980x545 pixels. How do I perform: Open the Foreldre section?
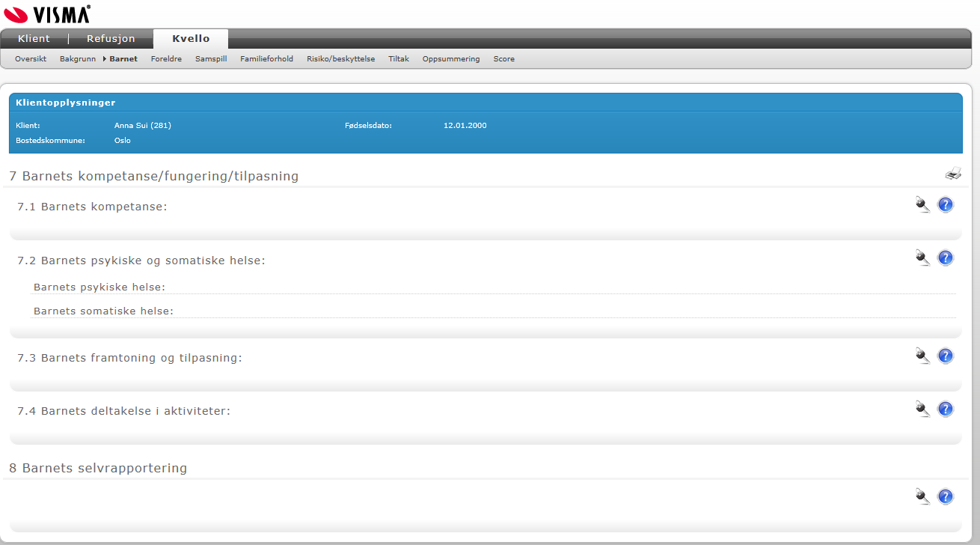[x=166, y=58]
